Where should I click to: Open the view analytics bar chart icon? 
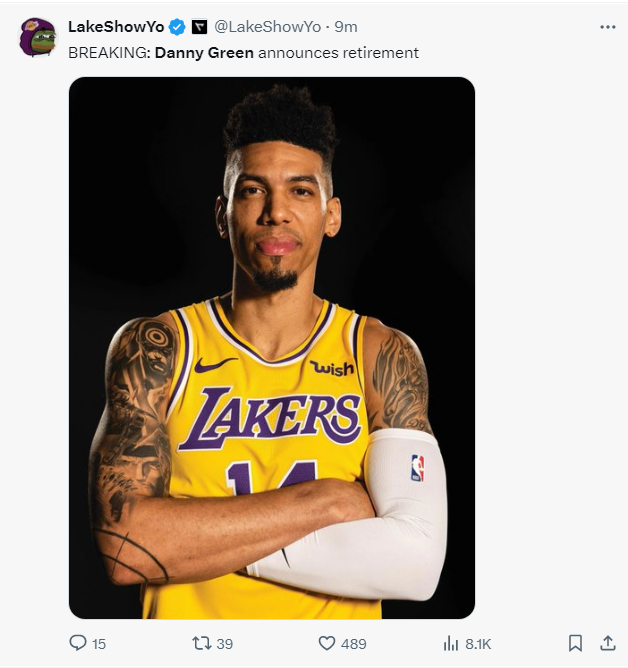(451, 643)
